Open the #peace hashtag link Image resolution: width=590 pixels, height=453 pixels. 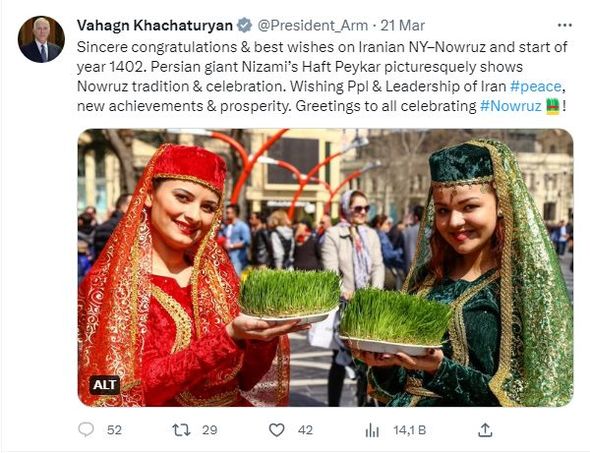[536, 86]
